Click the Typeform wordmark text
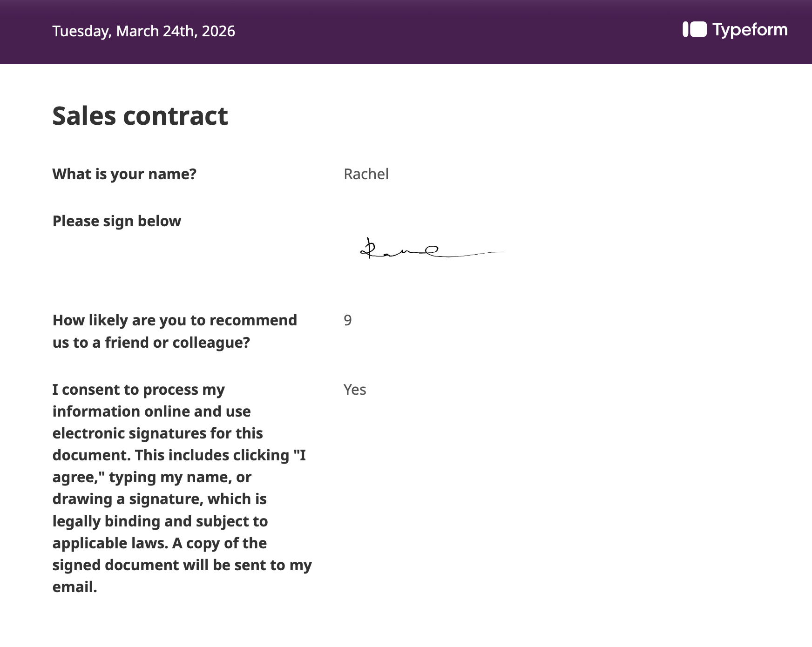Viewport: 812px width, 647px height. (x=750, y=30)
